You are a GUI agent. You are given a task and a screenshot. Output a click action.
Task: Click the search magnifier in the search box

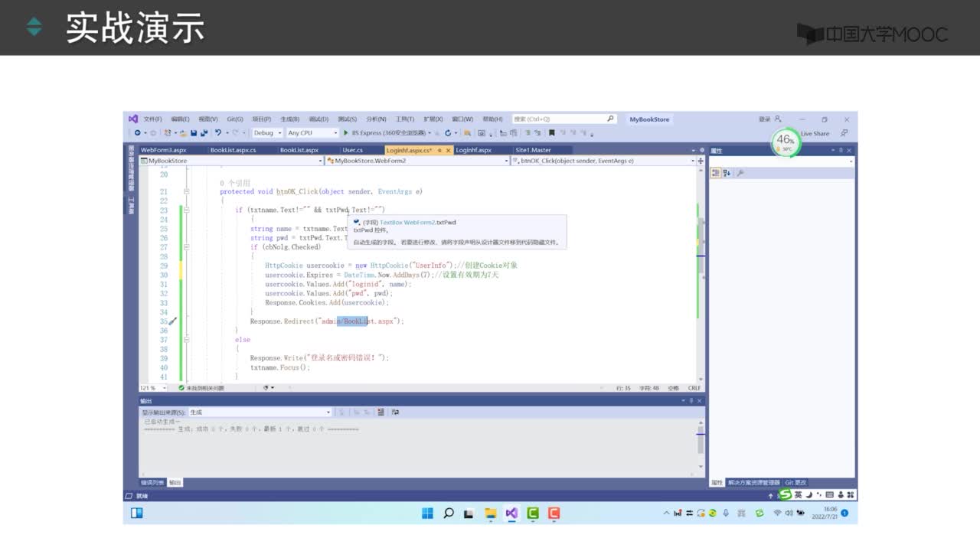pos(610,119)
